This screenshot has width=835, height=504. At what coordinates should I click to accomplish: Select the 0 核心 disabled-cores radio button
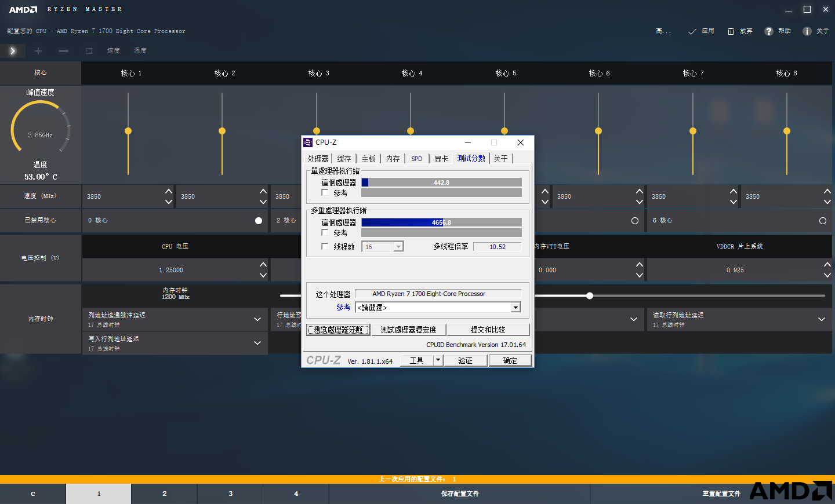(x=259, y=221)
